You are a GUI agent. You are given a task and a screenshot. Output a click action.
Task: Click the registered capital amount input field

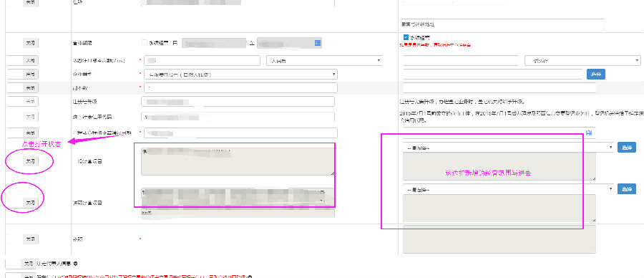[202, 60]
